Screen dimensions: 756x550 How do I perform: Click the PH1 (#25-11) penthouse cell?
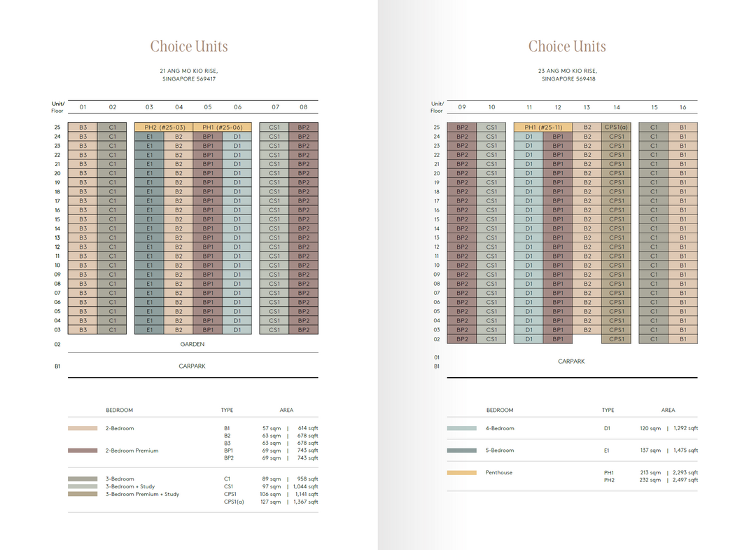(543, 128)
